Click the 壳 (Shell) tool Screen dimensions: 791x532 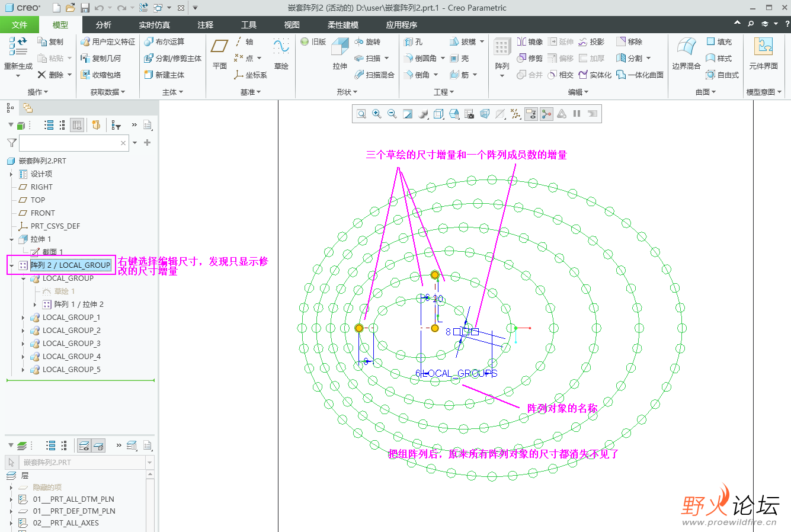tap(459, 59)
